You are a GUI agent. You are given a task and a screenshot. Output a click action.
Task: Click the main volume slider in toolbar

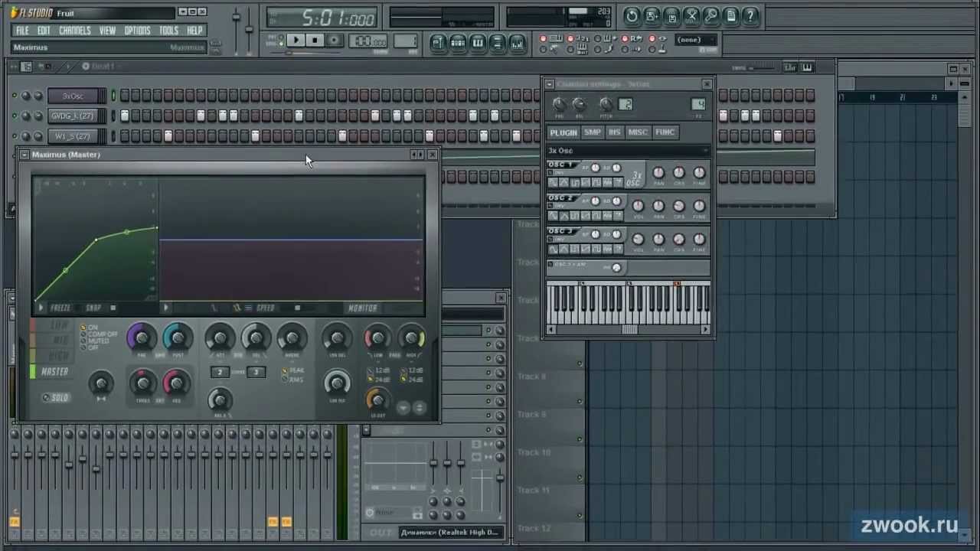click(x=236, y=29)
